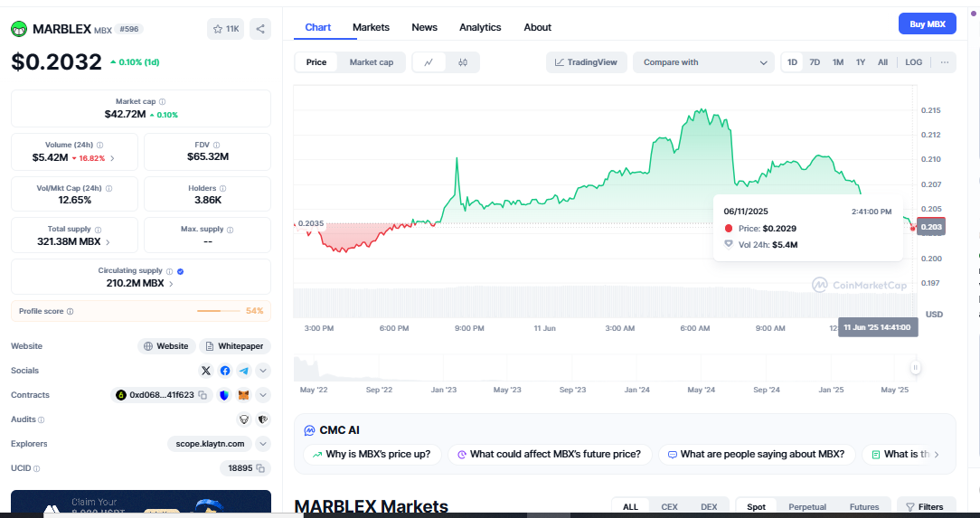
Task: Show more CMC AI questions arrow
Action: click(937, 454)
